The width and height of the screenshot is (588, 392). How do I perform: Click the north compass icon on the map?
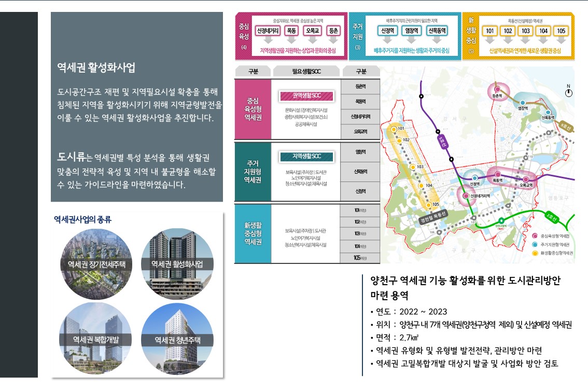tap(568, 92)
